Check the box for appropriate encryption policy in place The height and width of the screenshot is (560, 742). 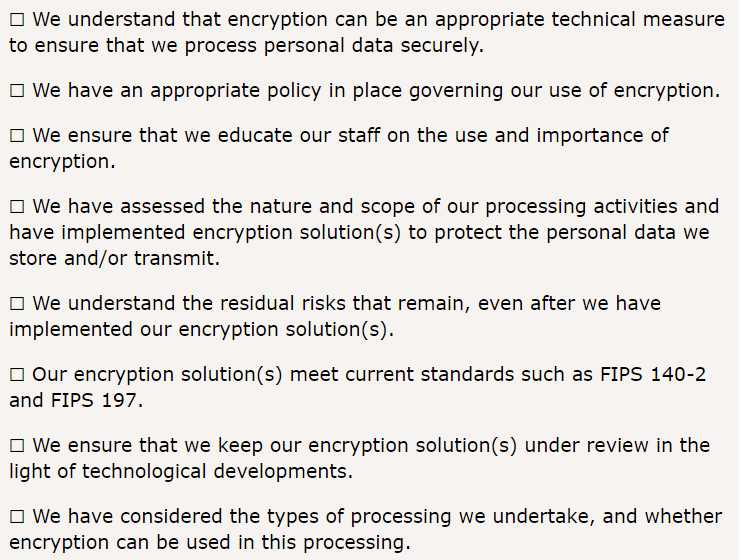(18, 90)
